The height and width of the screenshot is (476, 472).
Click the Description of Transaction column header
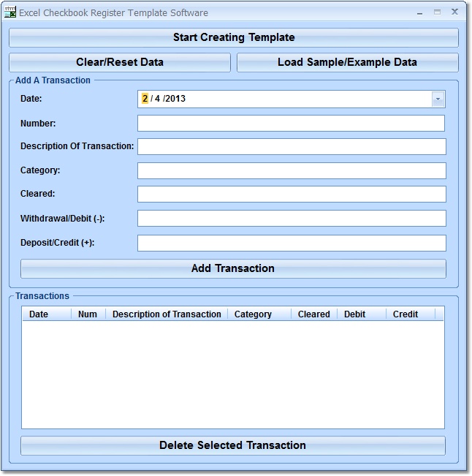[167, 314]
